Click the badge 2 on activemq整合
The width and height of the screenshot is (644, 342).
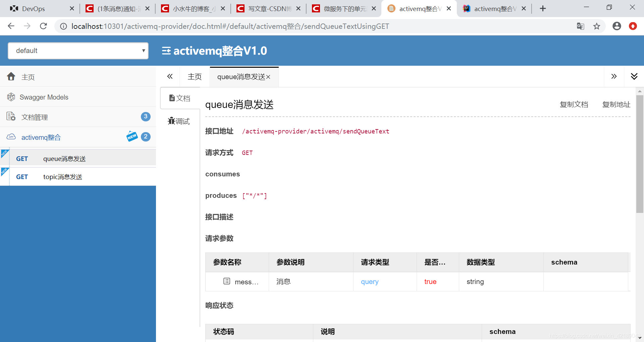click(146, 136)
